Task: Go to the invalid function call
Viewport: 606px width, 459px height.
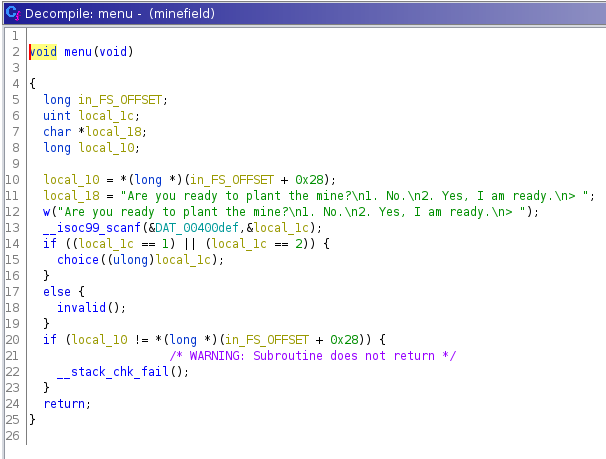Action: (79, 307)
